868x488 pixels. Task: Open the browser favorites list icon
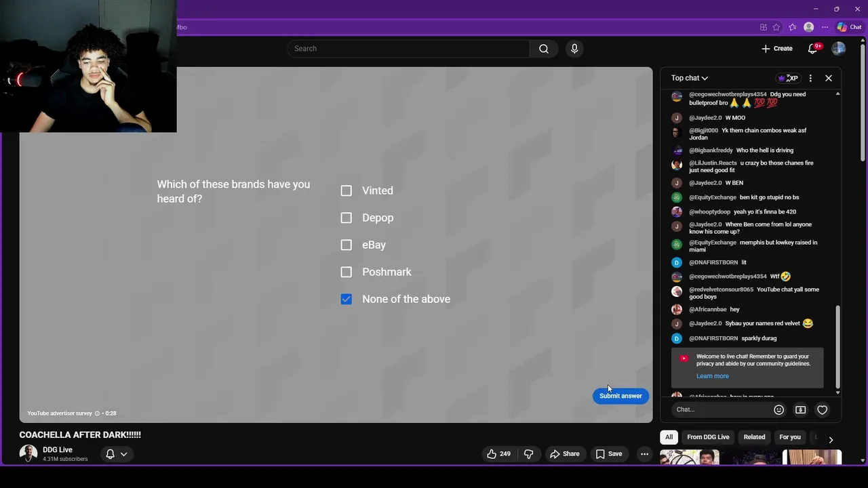pyautogui.click(x=792, y=27)
